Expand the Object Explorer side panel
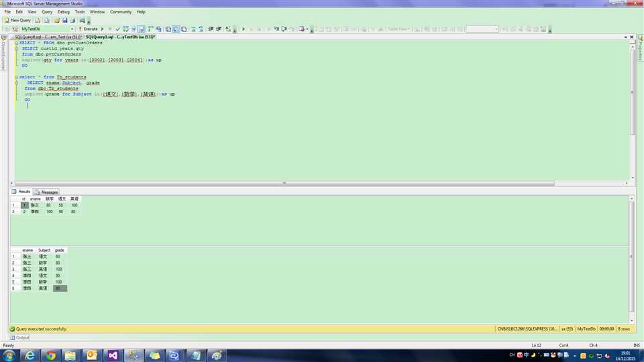This screenshot has height=362, width=644. [3, 52]
